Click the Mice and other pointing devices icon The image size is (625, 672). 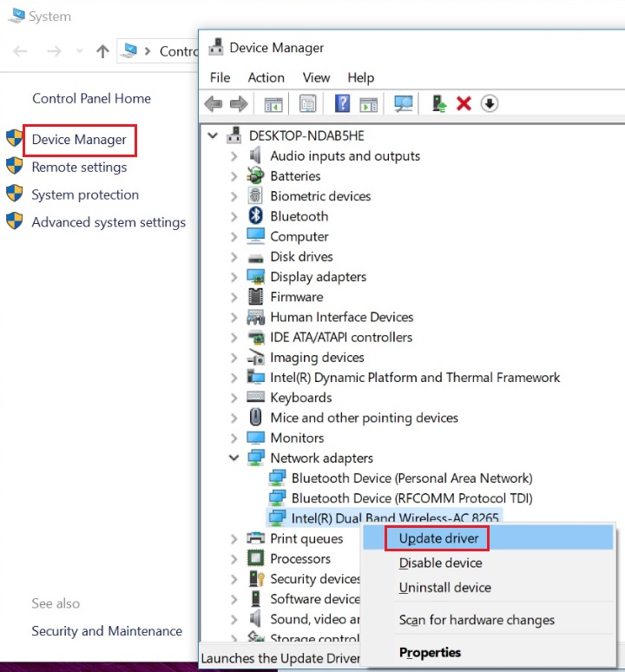tap(256, 417)
